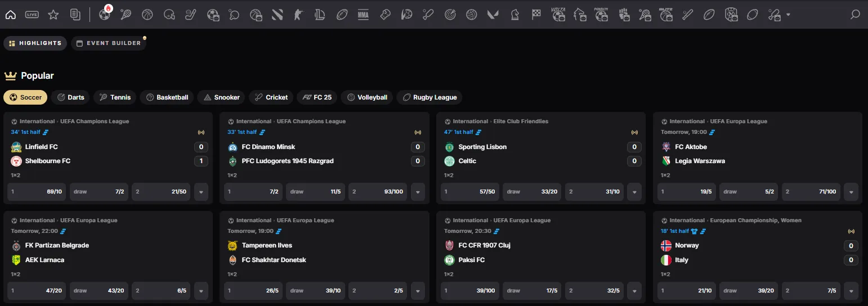Select the ice hockey stick icon

[x=191, y=15]
